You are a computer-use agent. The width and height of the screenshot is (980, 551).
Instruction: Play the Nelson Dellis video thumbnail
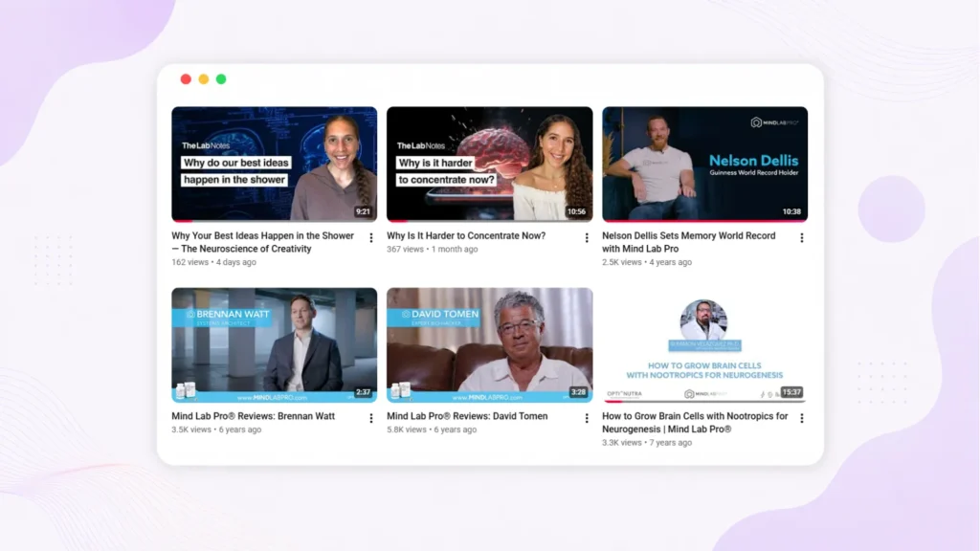705,164
